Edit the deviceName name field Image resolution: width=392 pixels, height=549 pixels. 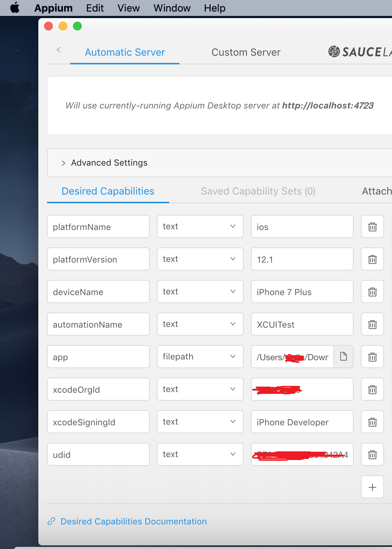pos(98,292)
